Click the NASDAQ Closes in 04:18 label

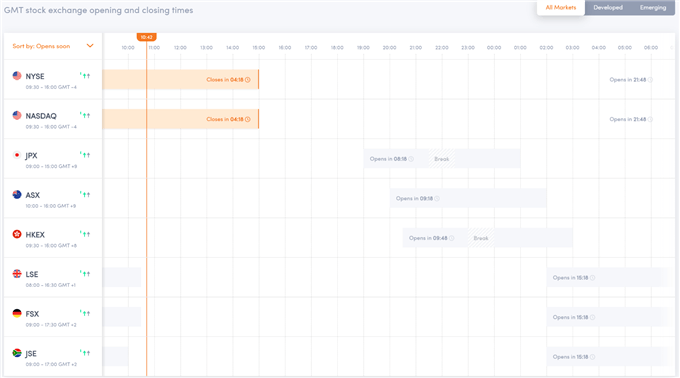coord(225,119)
